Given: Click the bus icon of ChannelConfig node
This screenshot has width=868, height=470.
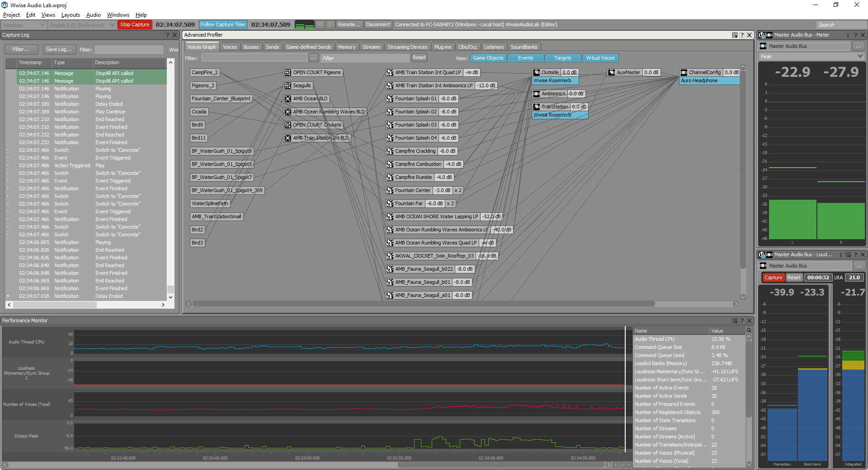Looking at the screenshot, I should (684, 72).
